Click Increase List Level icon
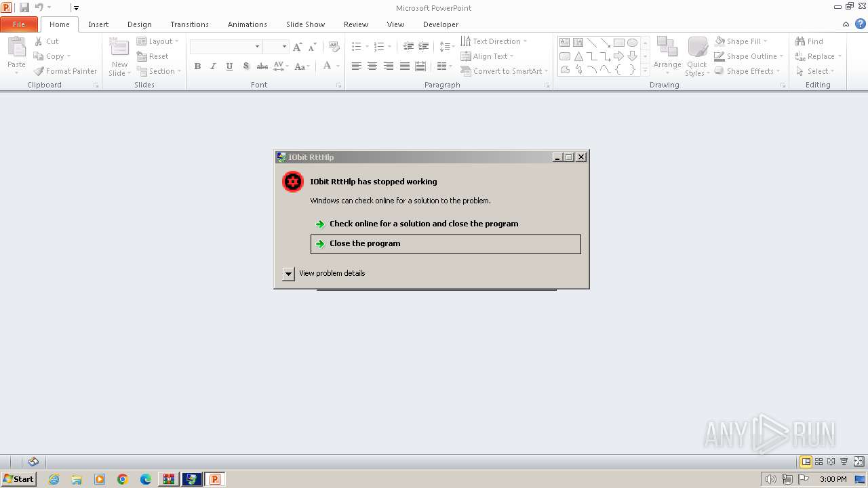Viewport: 868px width, 488px height. [x=424, y=47]
